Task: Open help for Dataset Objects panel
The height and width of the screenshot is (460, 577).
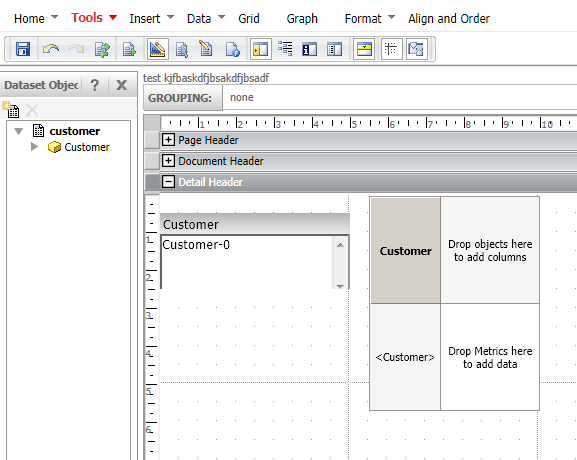Action: click(x=95, y=85)
